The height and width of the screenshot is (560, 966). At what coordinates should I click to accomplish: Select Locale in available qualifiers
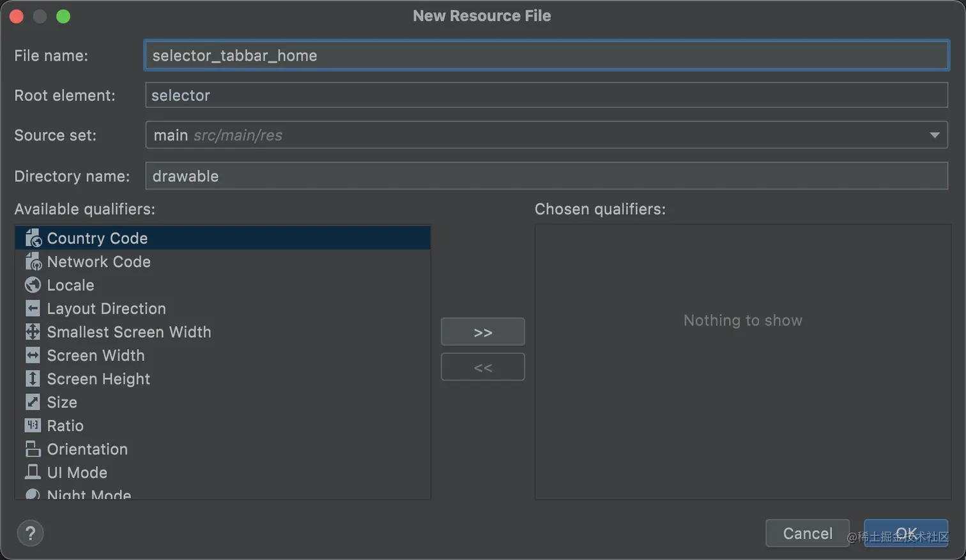[x=223, y=285]
